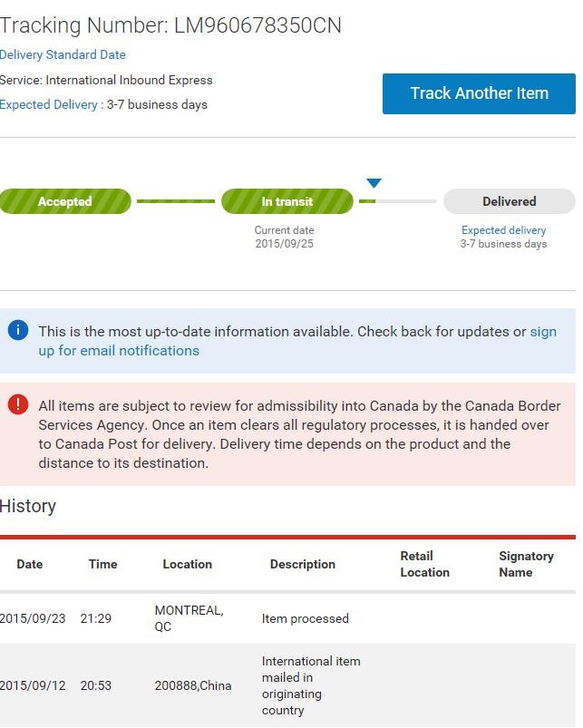Select the Item processed history row
Image resolution: width=583 pixels, height=728 pixels.
click(287, 618)
